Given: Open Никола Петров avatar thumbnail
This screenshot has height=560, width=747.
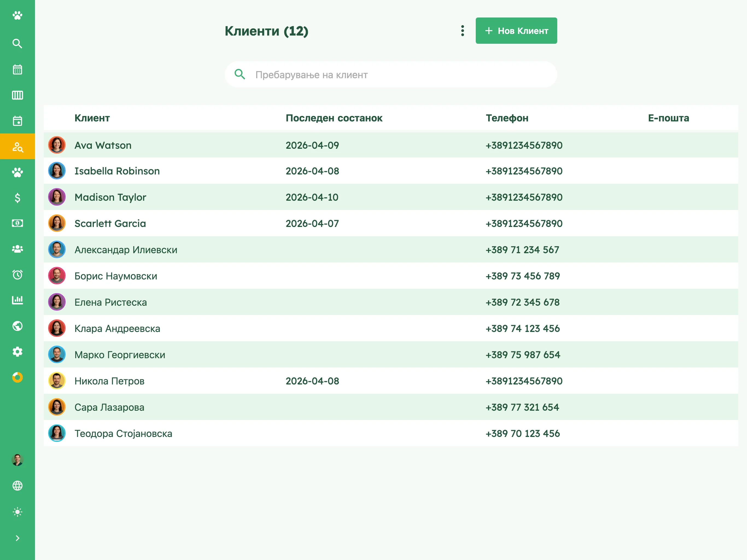Looking at the screenshot, I should tap(57, 381).
